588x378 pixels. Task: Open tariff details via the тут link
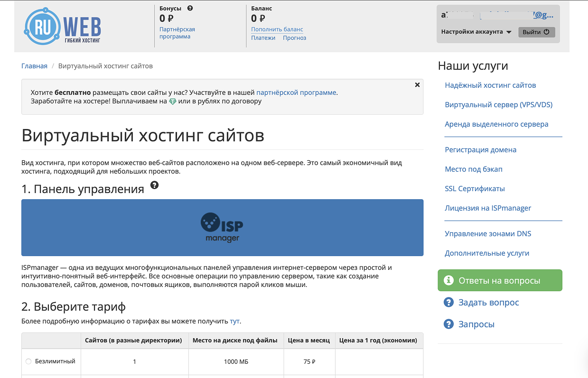coord(234,321)
